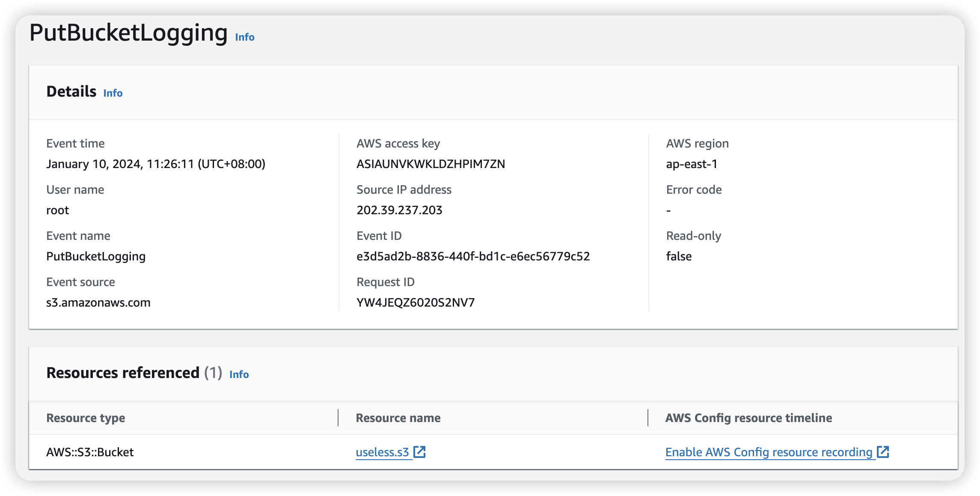Select AWS Config resource timeline column header
Screen dimensions: 980x496
pos(748,418)
